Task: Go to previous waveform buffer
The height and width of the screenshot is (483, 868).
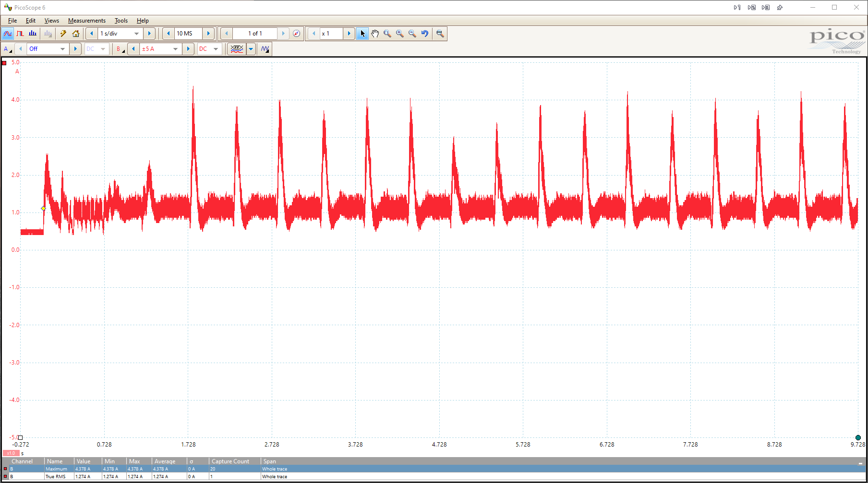Action: 227,34
